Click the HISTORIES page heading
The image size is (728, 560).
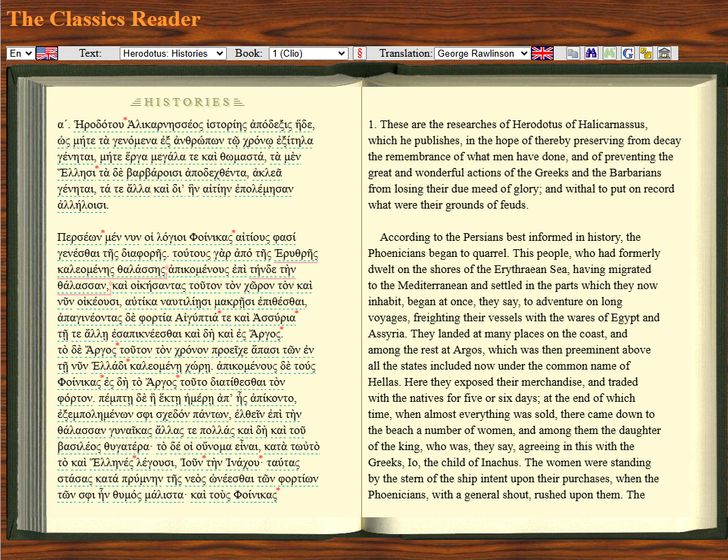click(x=188, y=102)
